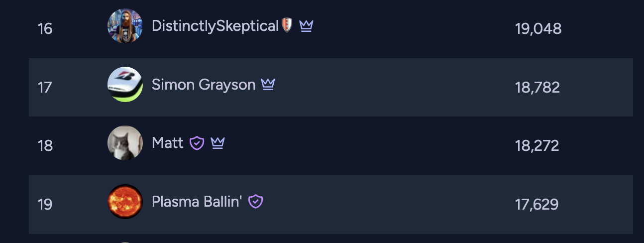This screenshot has width=644, height=243.
Task: Click the crown icon beside DistinctlySkeptical
Action: 306,26
